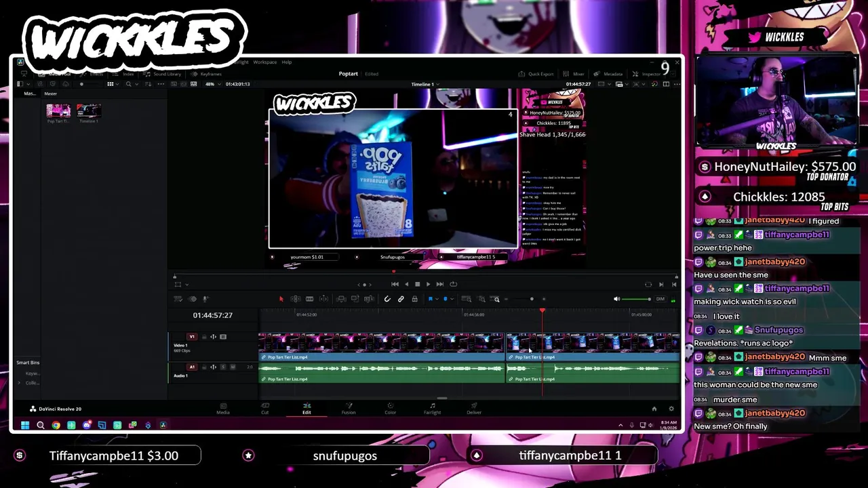Open the 48% viewer zoom dropdown
Screen dimensions: 868x488
(x=212, y=84)
